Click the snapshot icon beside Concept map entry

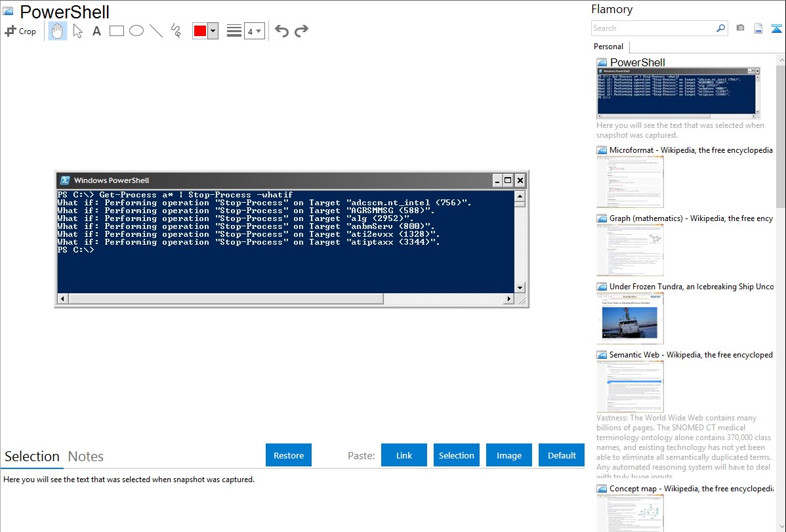(x=602, y=489)
